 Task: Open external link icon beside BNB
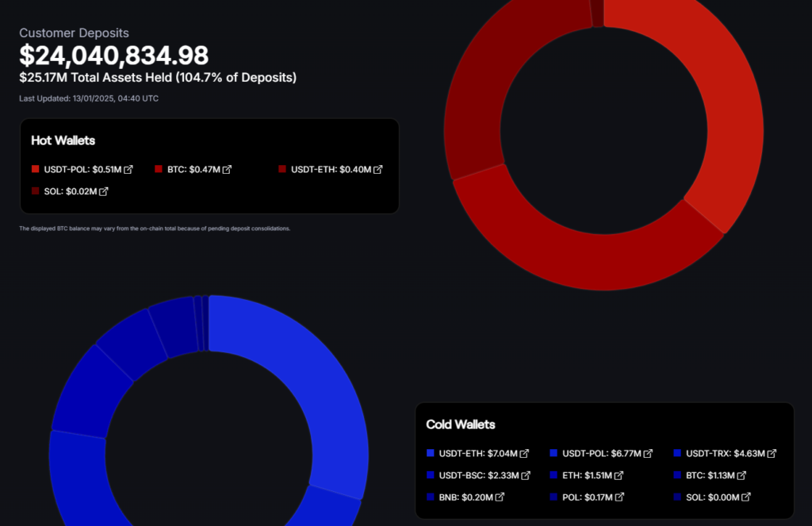tap(500, 497)
